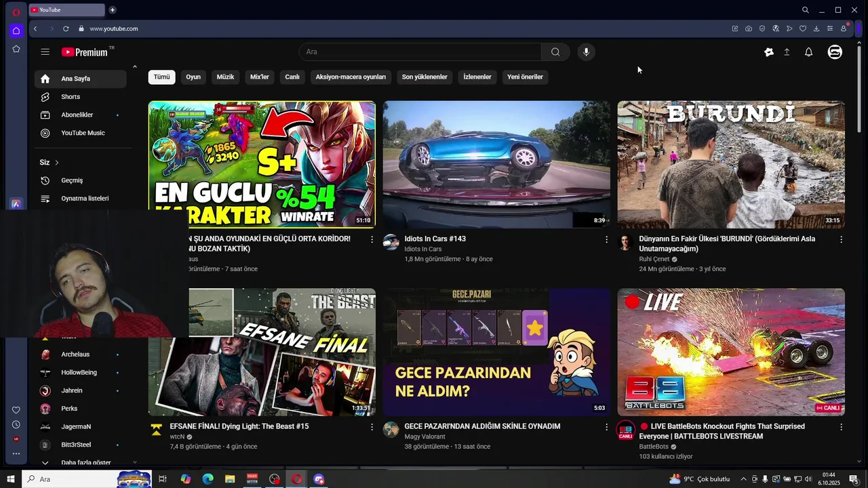
Task: Open the Opera sidebar heart icon
Action: point(16,410)
